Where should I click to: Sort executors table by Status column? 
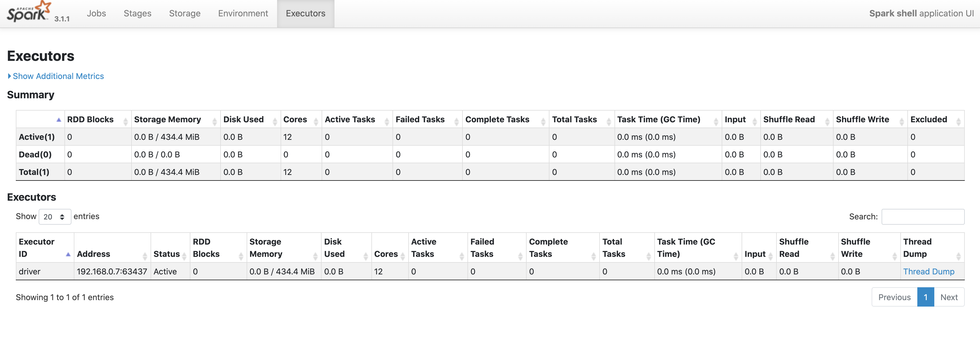pos(167,254)
